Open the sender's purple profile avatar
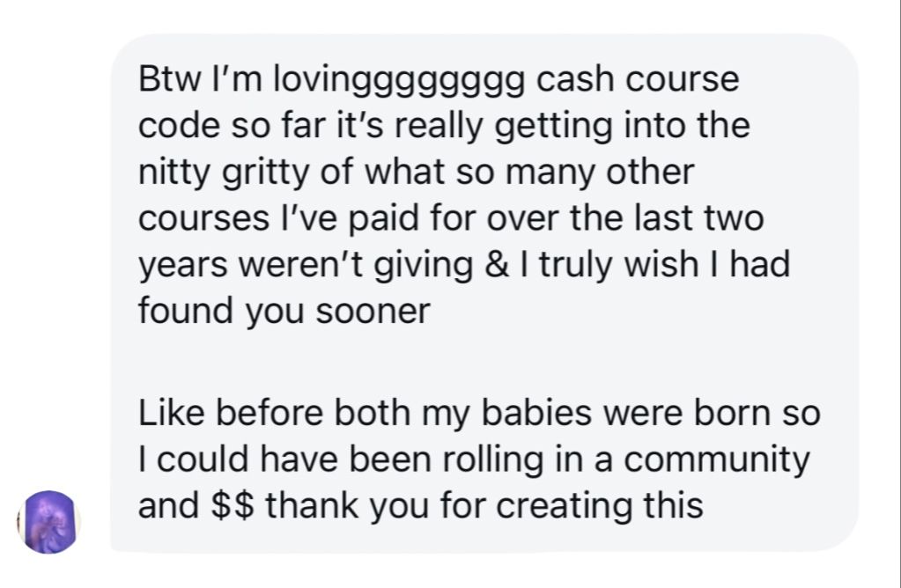901x588 pixels. (x=48, y=522)
